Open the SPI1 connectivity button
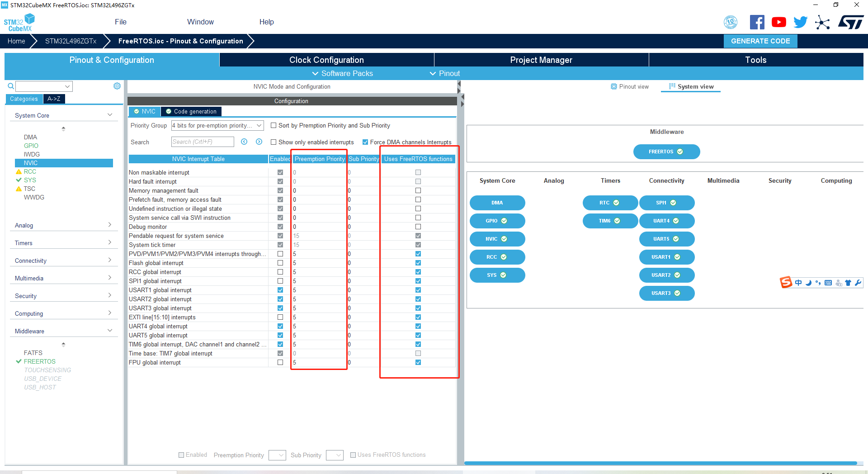Image resolution: width=868 pixels, height=474 pixels. (667, 203)
